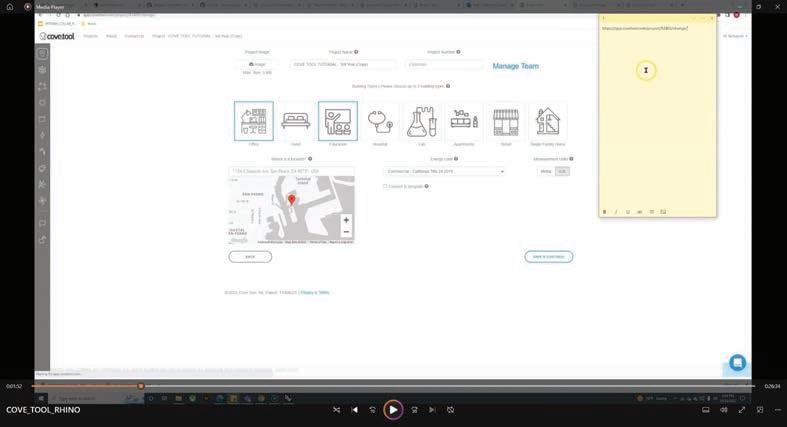Select the Hotel building type

[x=296, y=121]
